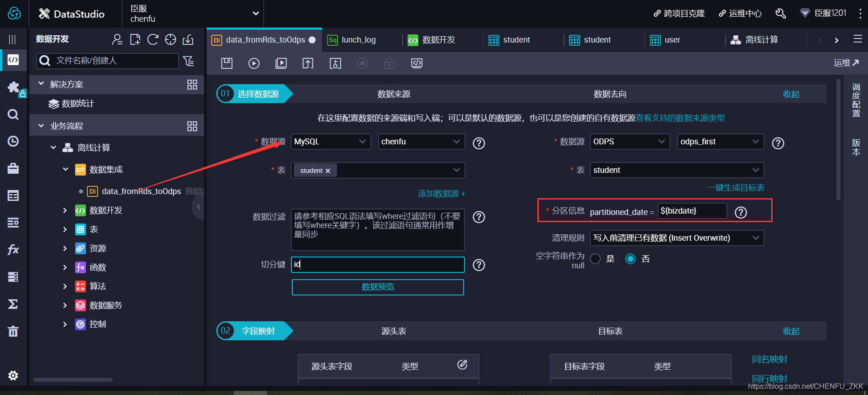Screen dimensions: 868x395
Task: Select data_fromRds_toOdps in file tree
Action: 141,191
